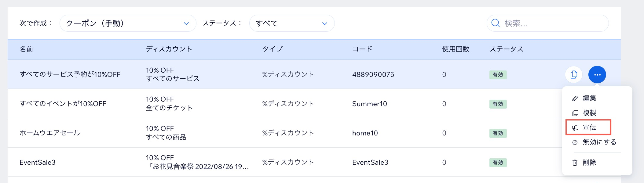Screen dimensions: 644x183
Task: Select the coupon すべてのイベントが10%OFF
Action: [63, 103]
